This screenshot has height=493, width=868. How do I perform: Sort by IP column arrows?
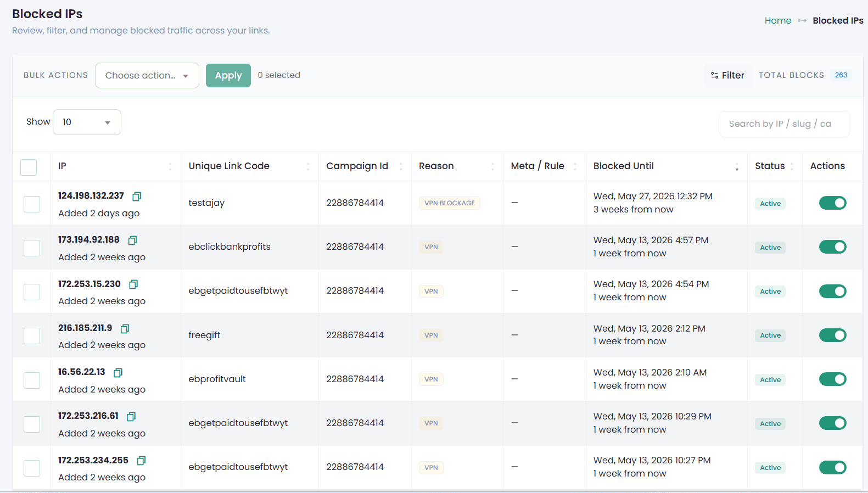click(170, 166)
